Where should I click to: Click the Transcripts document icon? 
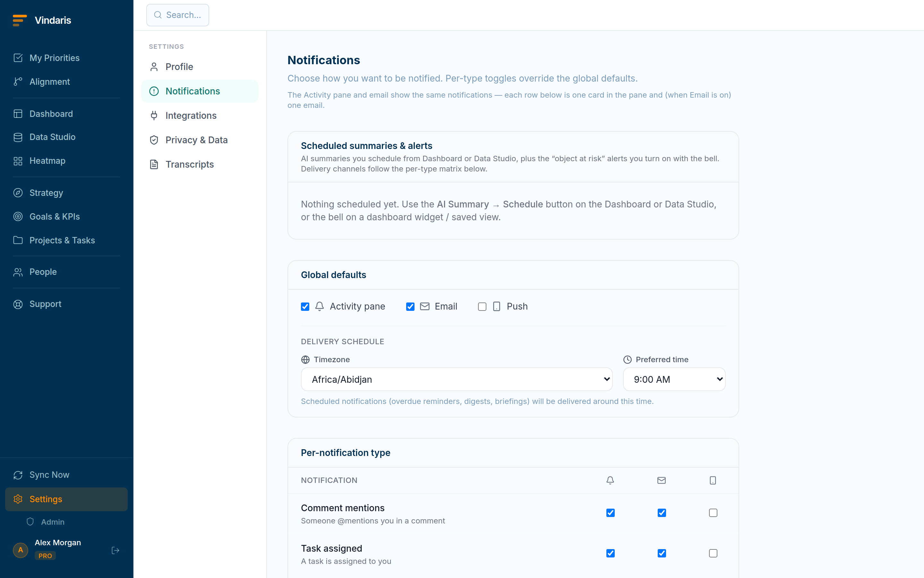154,164
